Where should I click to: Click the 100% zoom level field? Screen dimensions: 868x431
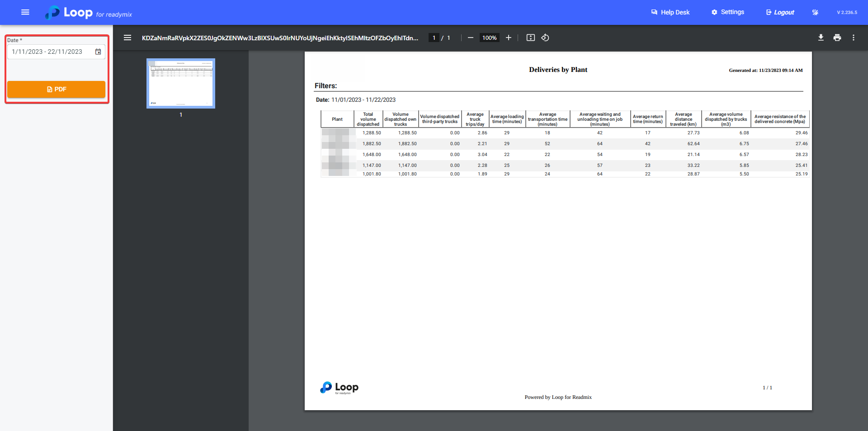point(489,38)
